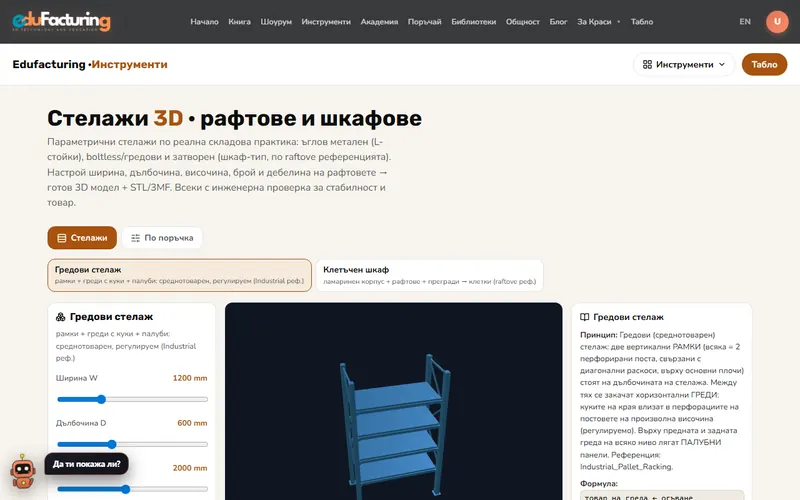800x500 pixels.
Task: Click the 'Принцип:' label in info panel
Action: [598, 335]
